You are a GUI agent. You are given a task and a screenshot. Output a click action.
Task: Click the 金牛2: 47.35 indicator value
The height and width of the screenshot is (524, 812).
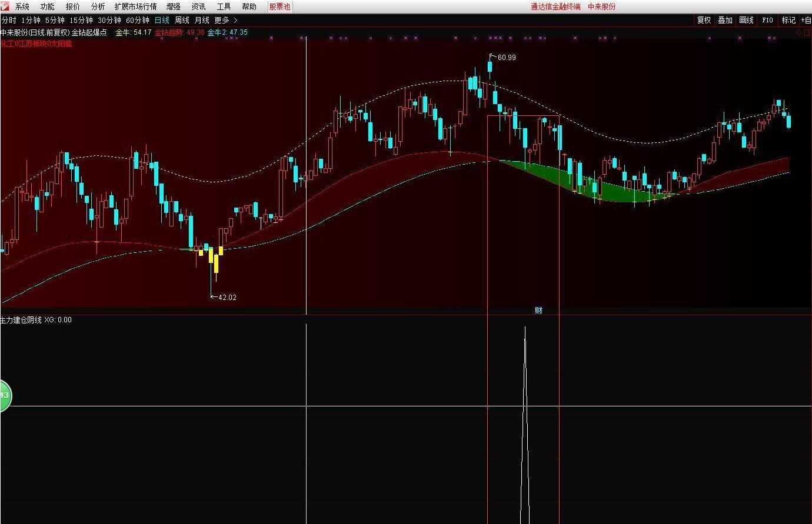(x=228, y=32)
